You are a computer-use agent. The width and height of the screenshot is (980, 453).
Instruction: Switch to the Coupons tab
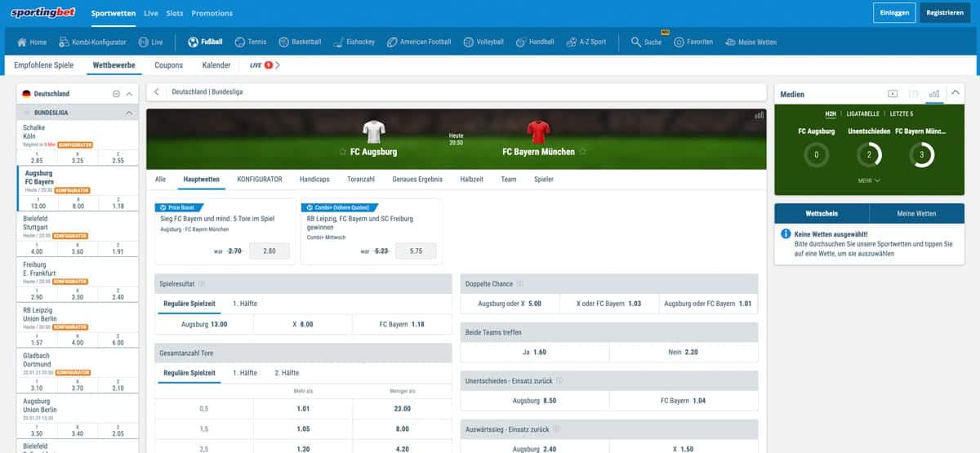pos(169,65)
